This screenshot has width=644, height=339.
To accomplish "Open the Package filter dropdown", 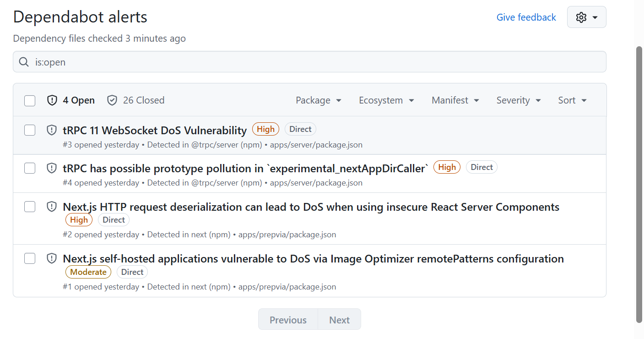I will pos(319,100).
